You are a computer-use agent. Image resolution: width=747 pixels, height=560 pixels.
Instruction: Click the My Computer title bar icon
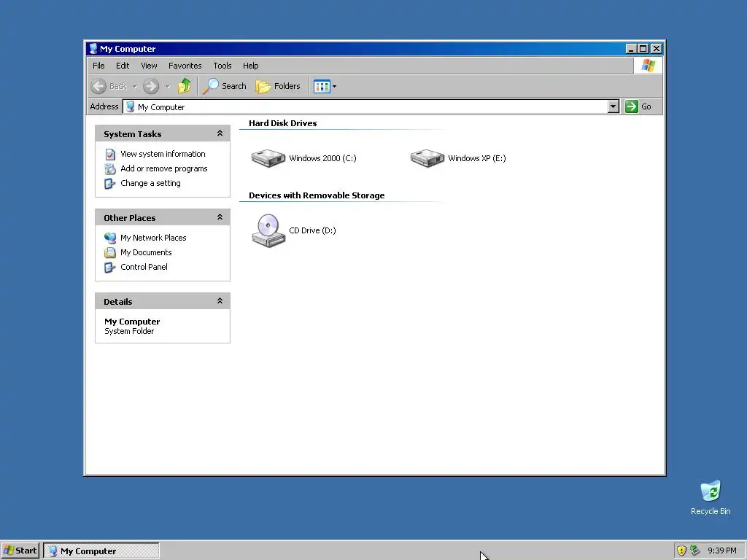pyautogui.click(x=93, y=49)
